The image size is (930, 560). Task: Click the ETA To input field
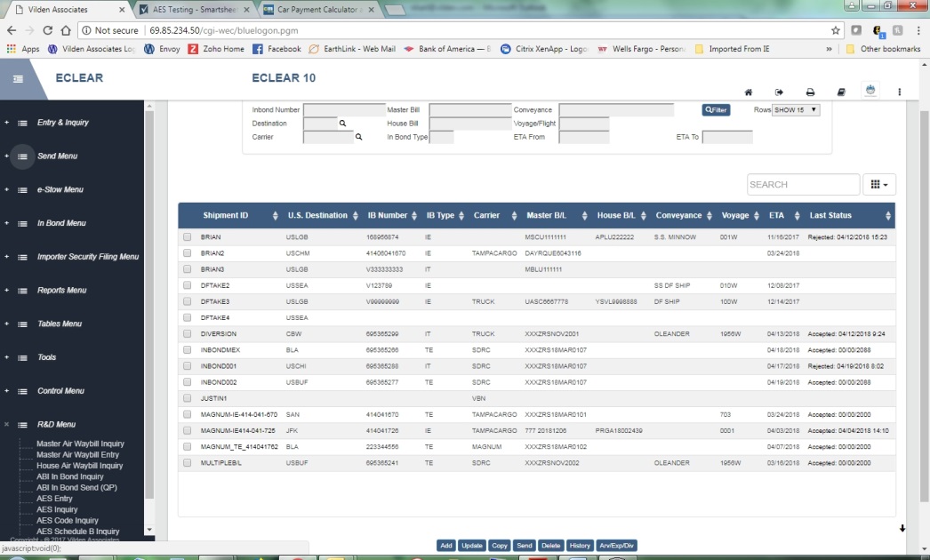727,137
